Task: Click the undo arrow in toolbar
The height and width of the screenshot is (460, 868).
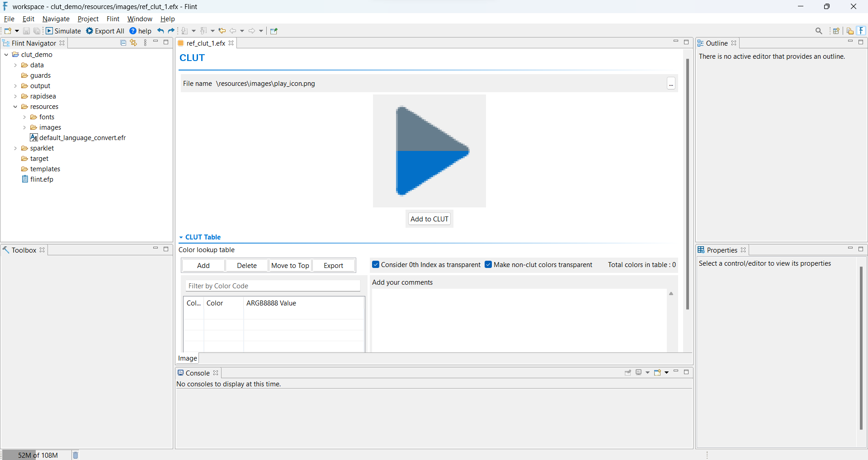Action: click(x=160, y=31)
